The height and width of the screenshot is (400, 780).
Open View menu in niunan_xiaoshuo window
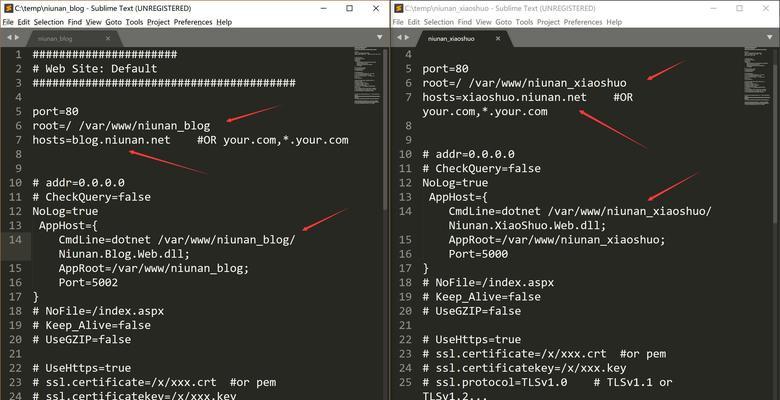(484, 22)
